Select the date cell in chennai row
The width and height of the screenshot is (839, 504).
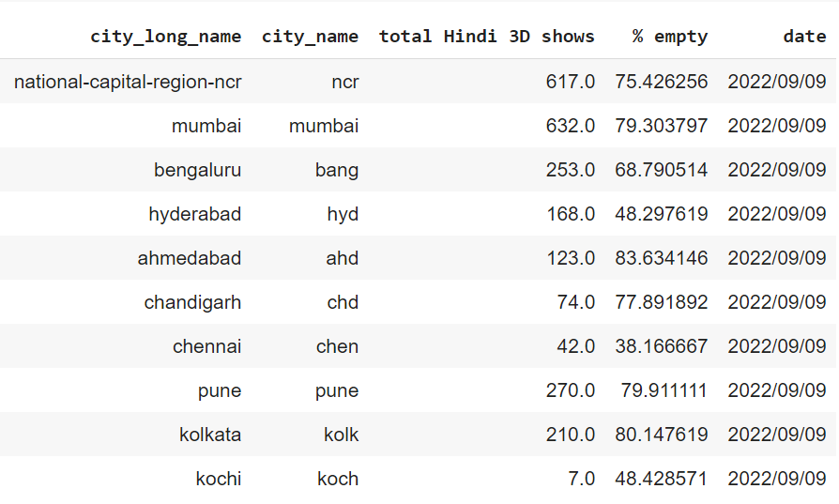(x=777, y=346)
